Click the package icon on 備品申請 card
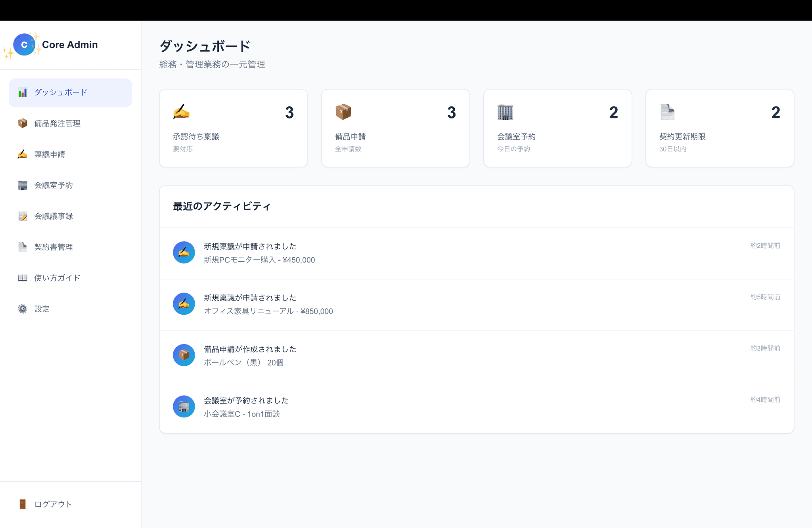The height and width of the screenshot is (528, 812). (x=344, y=112)
